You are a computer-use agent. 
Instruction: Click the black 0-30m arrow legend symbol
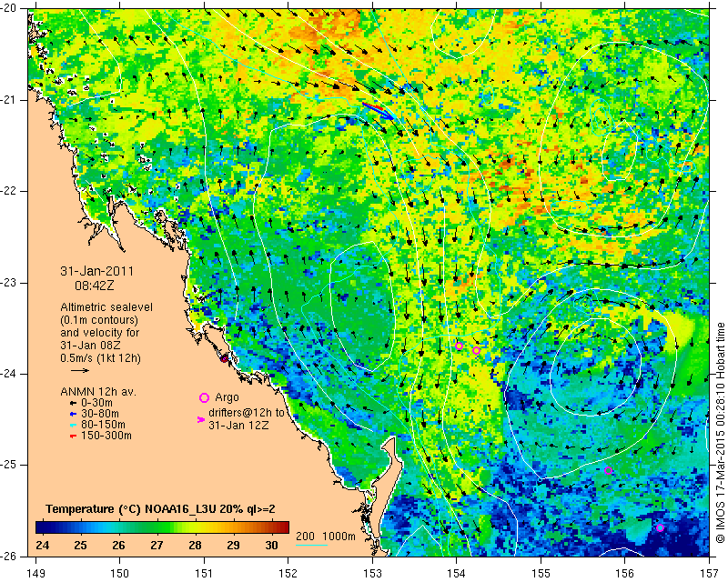tap(73, 403)
